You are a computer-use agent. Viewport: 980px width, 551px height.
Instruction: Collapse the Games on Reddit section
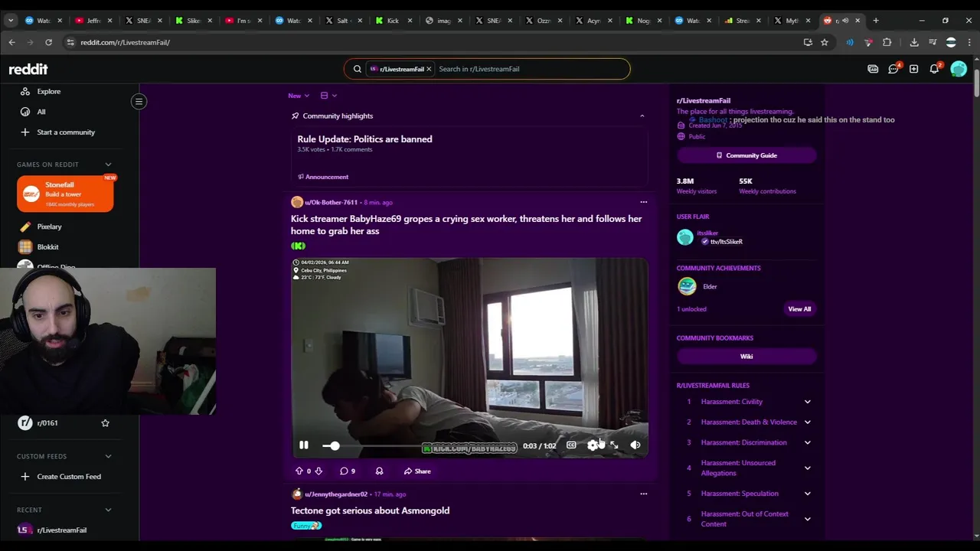click(x=108, y=165)
